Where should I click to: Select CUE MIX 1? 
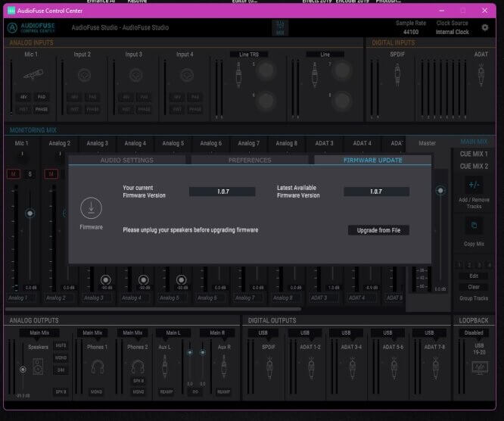point(474,154)
